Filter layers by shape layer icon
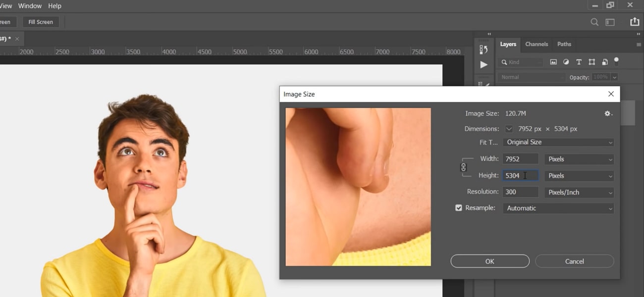This screenshot has height=297, width=644. tap(591, 62)
